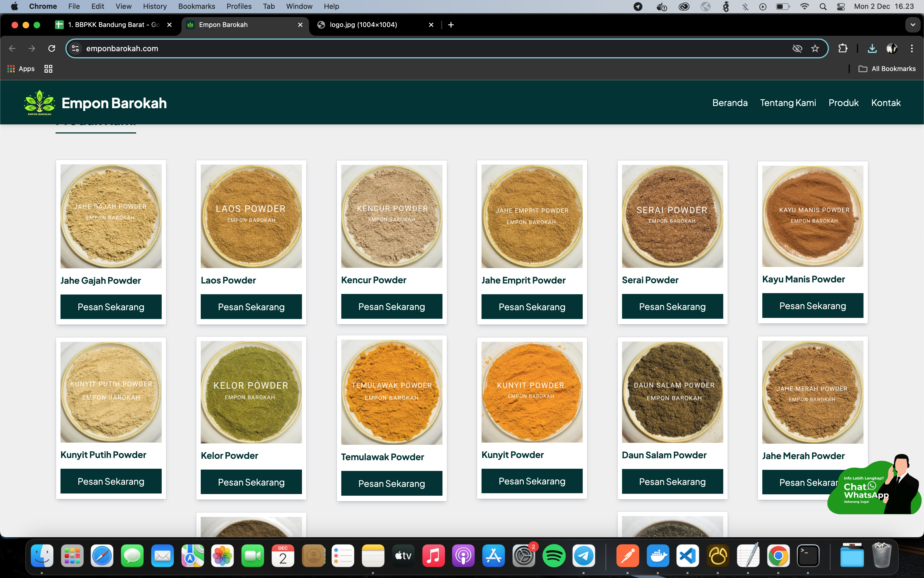The height and width of the screenshot is (578, 924).
Task: Open a new tab with the plus button
Action: 451,25
